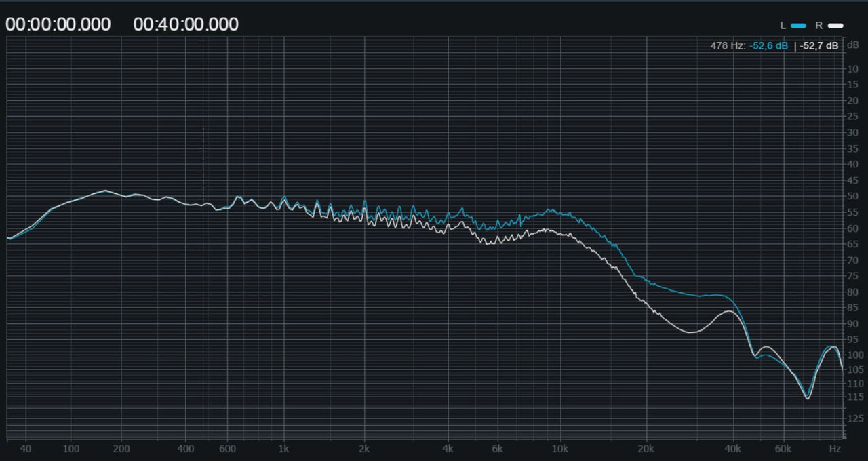Click the 60k frequency axis label
The height and width of the screenshot is (461, 868).
[783, 449]
